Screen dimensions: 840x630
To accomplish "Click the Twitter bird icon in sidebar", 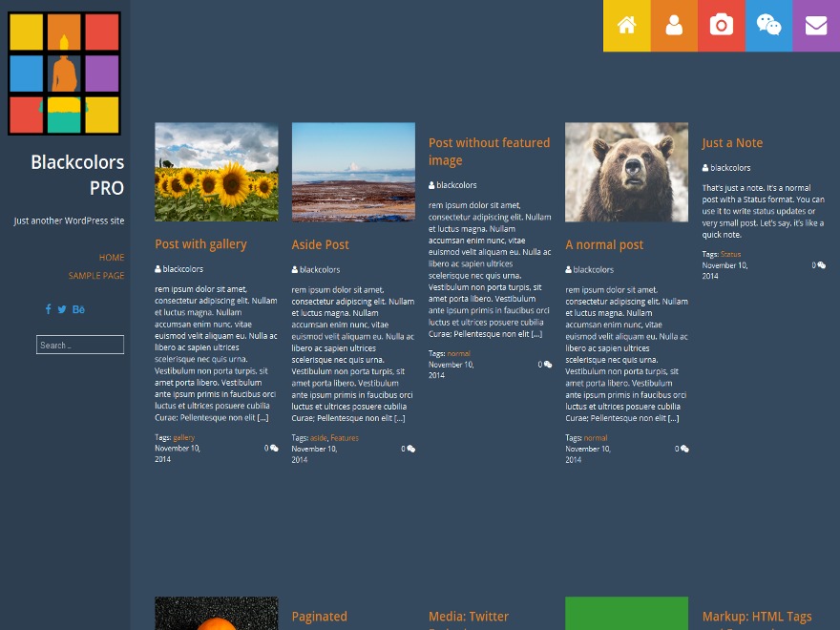I will pos(62,308).
